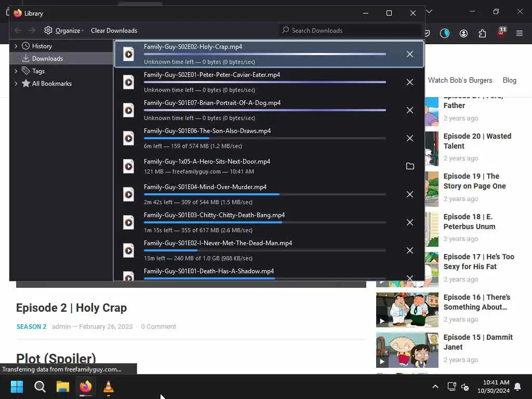The width and height of the screenshot is (532, 399).
Task: Open the 0 Comment link
Action: (158, 327)
